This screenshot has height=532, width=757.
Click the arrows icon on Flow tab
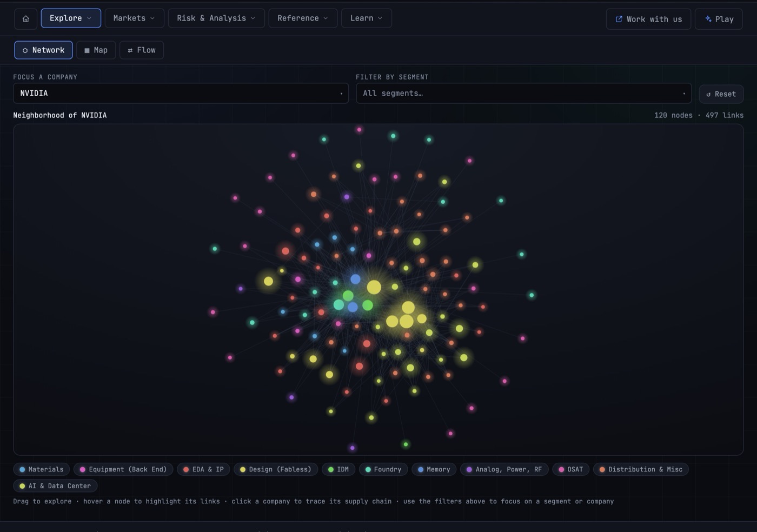[130, 50]
